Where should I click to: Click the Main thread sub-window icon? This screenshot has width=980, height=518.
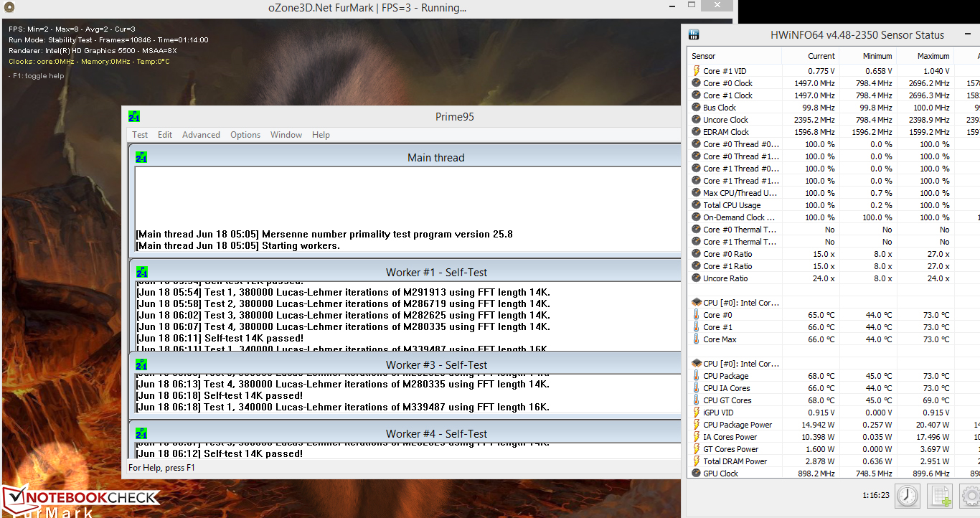(x=141, y=157)
